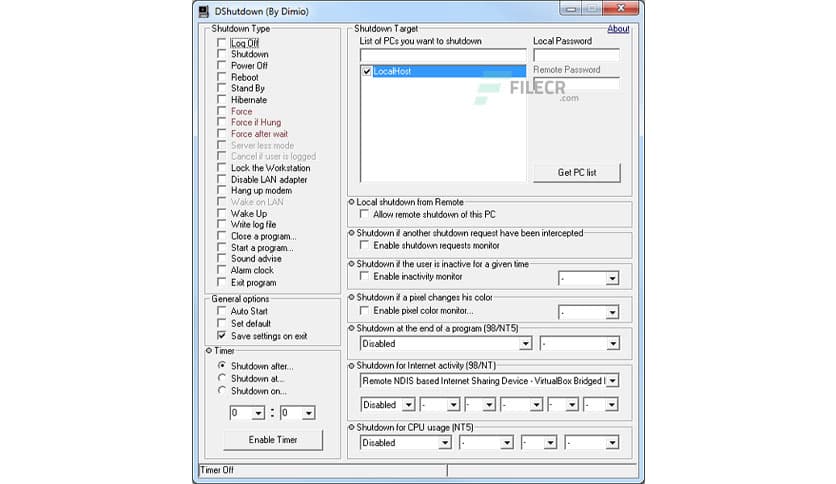Click Shutdown for CPU usage indicator circle

(x=351, y=427)
